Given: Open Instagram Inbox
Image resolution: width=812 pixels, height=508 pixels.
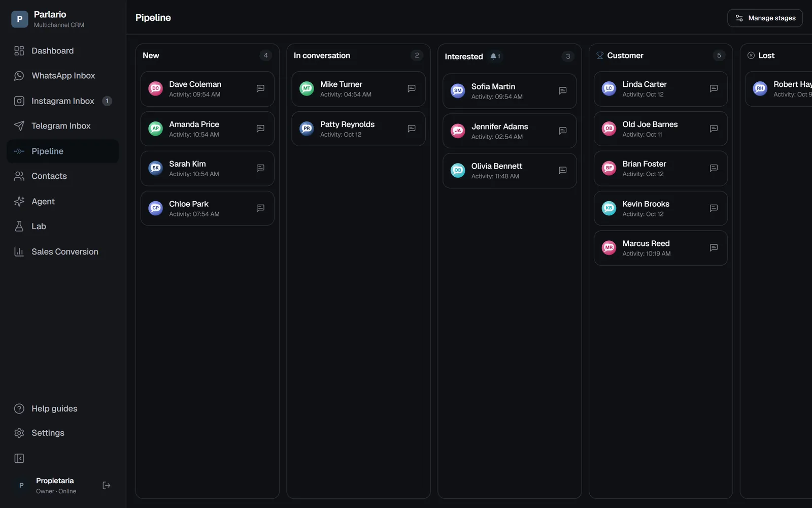Looking at the screenshot, I should coord(63,101).
